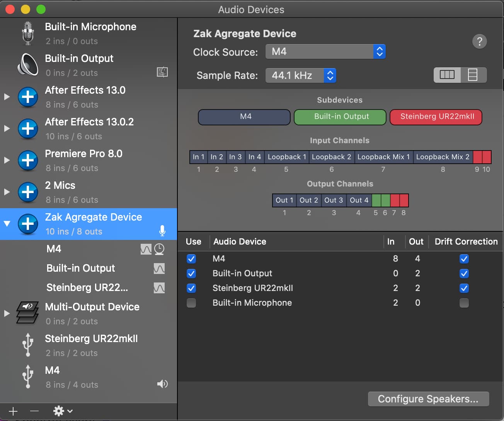504x421 pixels.
Task: Select the red Steinberg UR22mkII subdevice block
Action: 436,117
